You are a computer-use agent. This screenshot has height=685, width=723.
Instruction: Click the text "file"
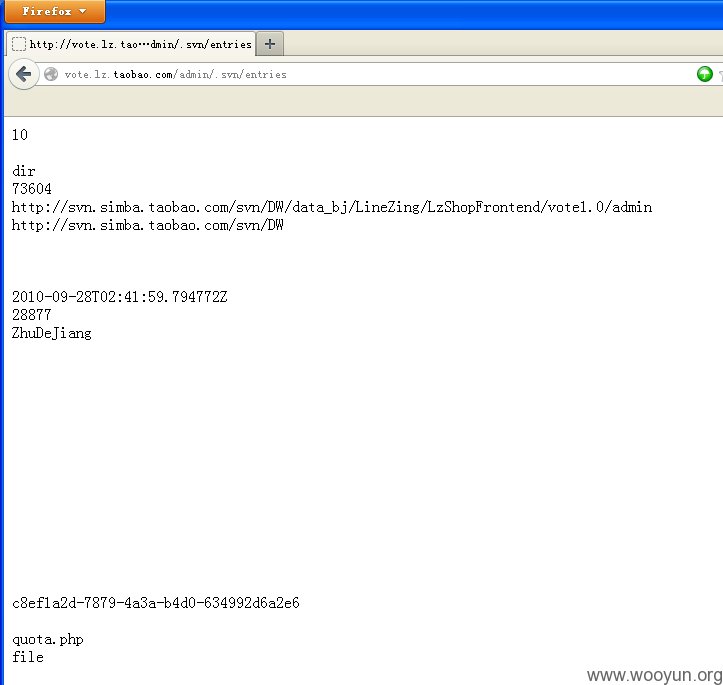[x=28, y=657]
